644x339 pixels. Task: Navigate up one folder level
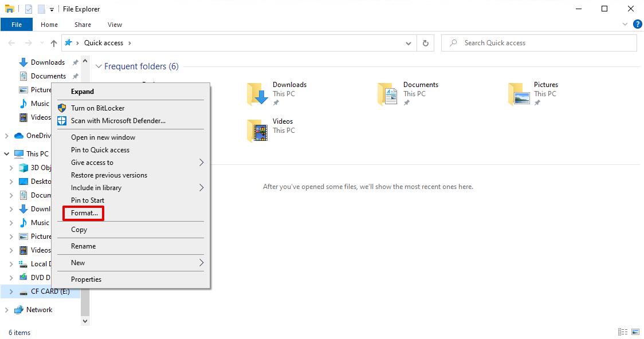[x=53, y=42]
